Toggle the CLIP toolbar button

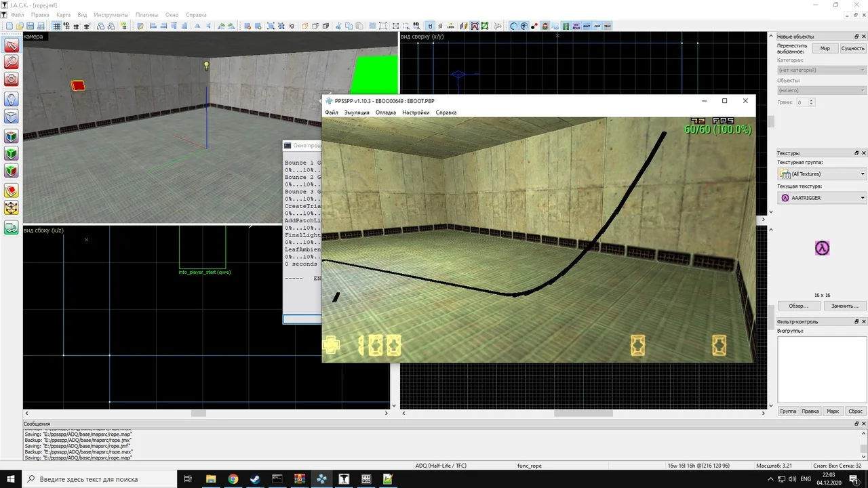597,26
